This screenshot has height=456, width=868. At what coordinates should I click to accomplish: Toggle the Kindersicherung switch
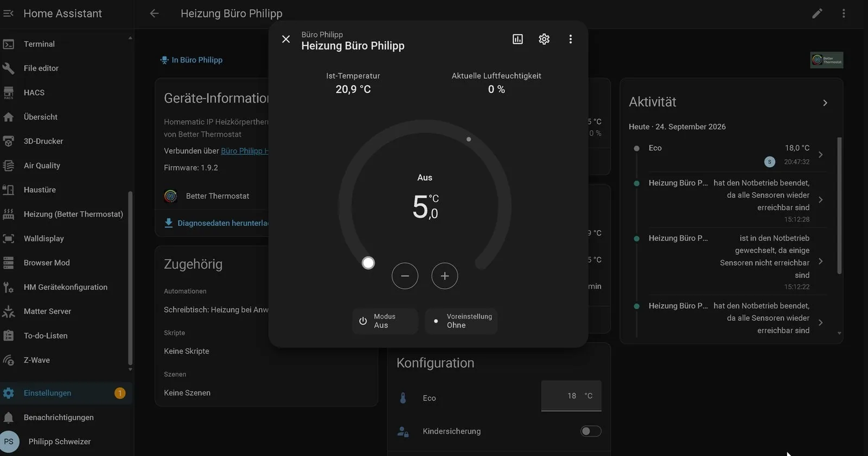point(591,431)
